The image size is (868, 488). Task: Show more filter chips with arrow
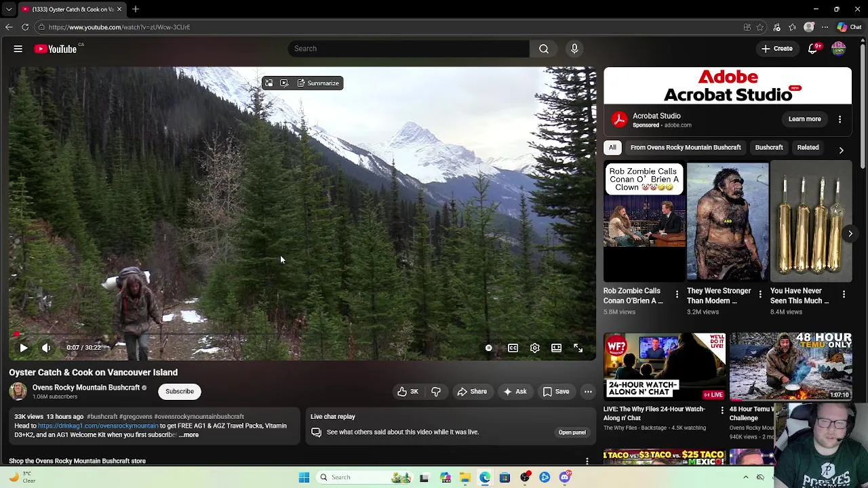click(x=841, y=150)
